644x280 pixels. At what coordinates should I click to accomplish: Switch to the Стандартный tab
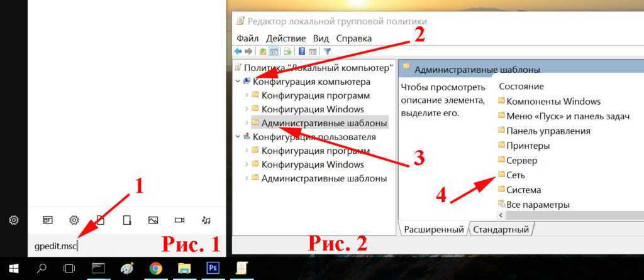(501, 229)
